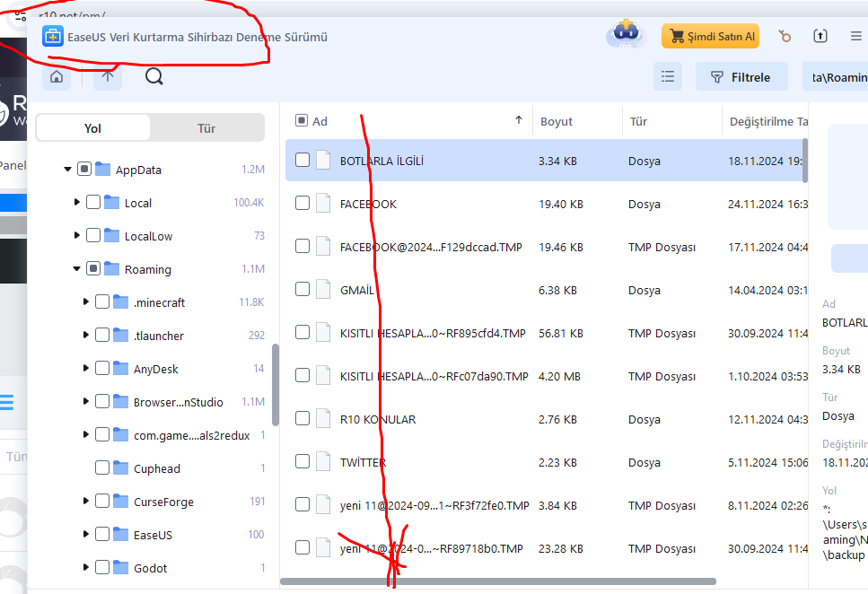Screen dimensions: 868x594
Task: Click the robot assistant avatar icon
Action: [x=626, y=34]
